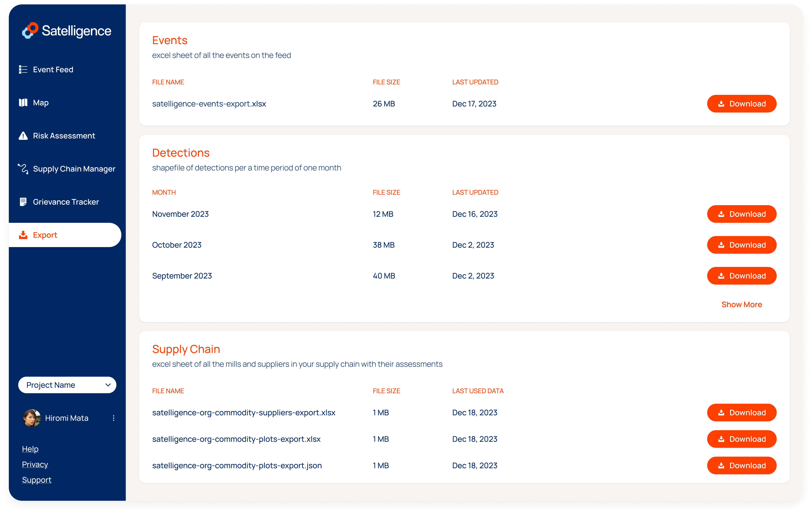This screenshot has height=514, width=812.
Task: Click Hiromi Mata's profile avatar
Action: [x=32, y=418]
